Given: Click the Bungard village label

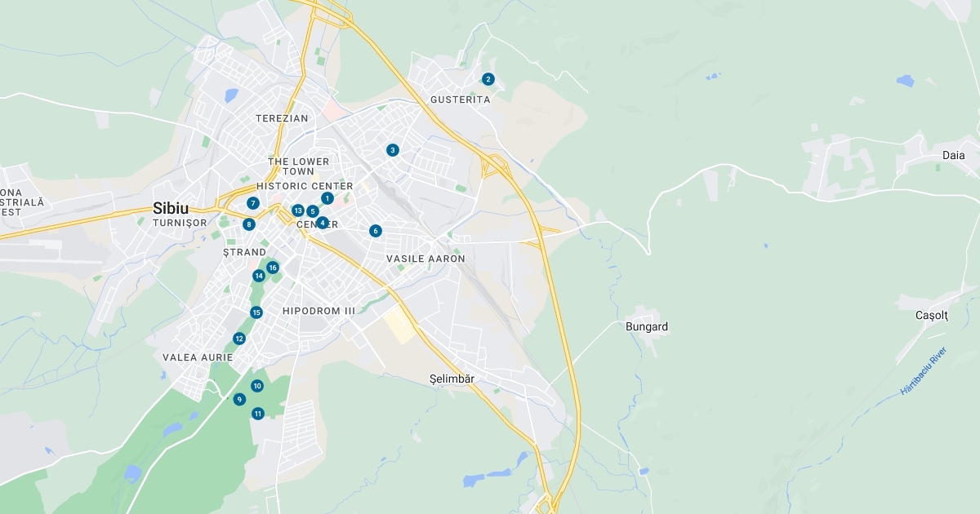Looking at the screenshot, I should [x=647, y=327].
